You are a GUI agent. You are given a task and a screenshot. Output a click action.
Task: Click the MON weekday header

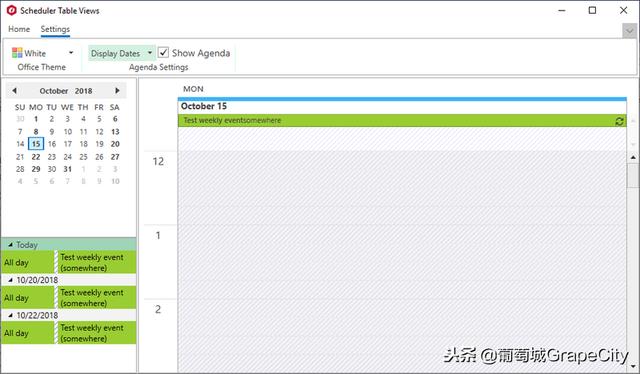[x=193, y=89]
